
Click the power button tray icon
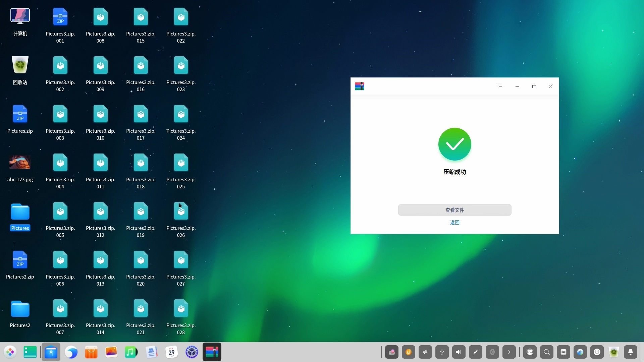pos(597,352)
